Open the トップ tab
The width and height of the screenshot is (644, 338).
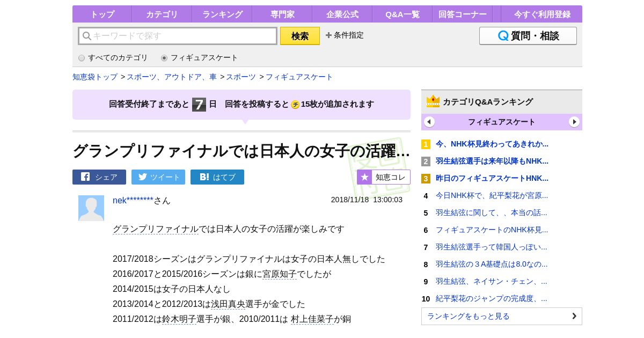pos(102,14)
